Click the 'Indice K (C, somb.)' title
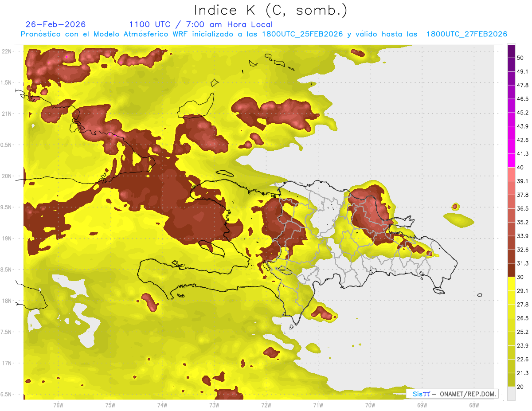Image resolution: width=532 pixels, height=411 pixels. coord(271,10)
